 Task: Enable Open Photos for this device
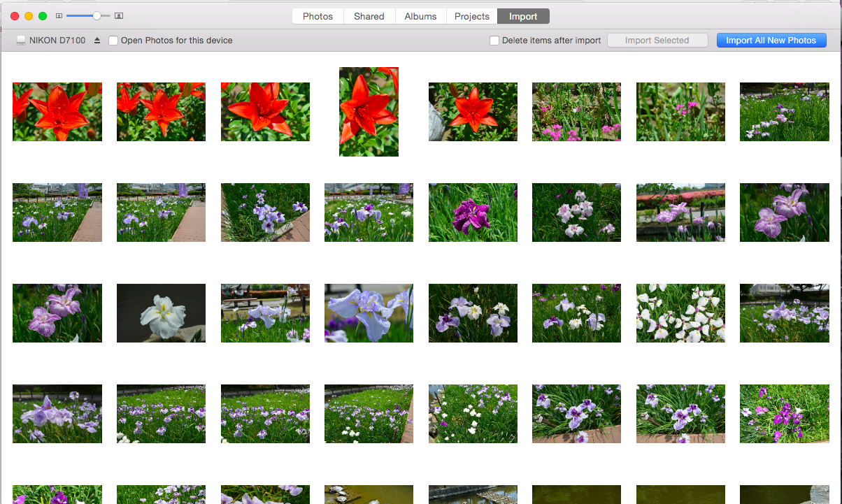coord(113,41)
